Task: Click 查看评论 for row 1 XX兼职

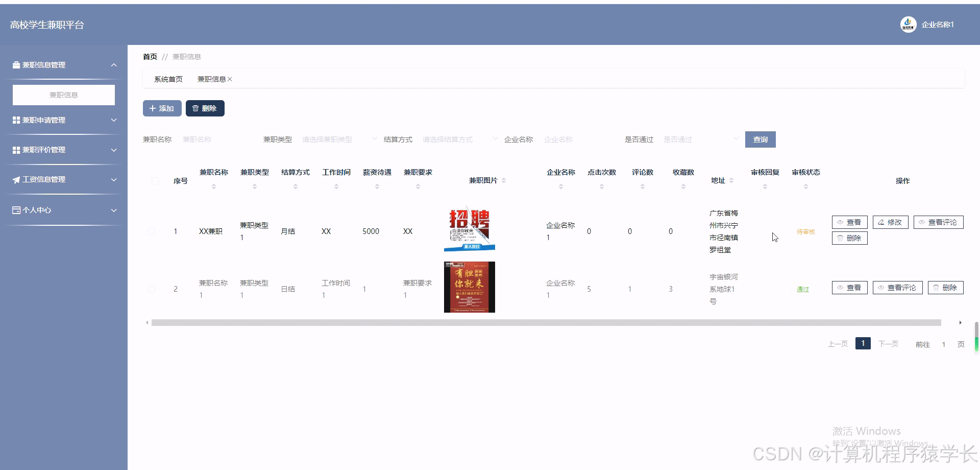Action: [939, 222]
